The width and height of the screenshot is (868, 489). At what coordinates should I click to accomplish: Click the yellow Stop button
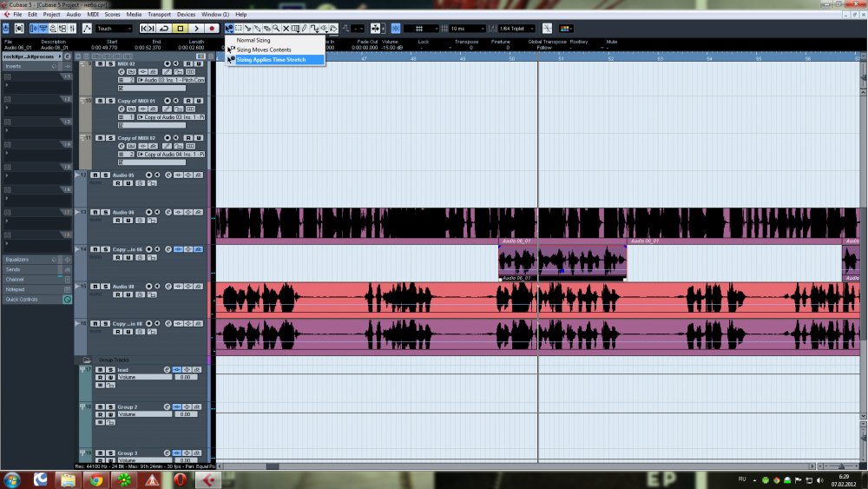pos(180,29)
